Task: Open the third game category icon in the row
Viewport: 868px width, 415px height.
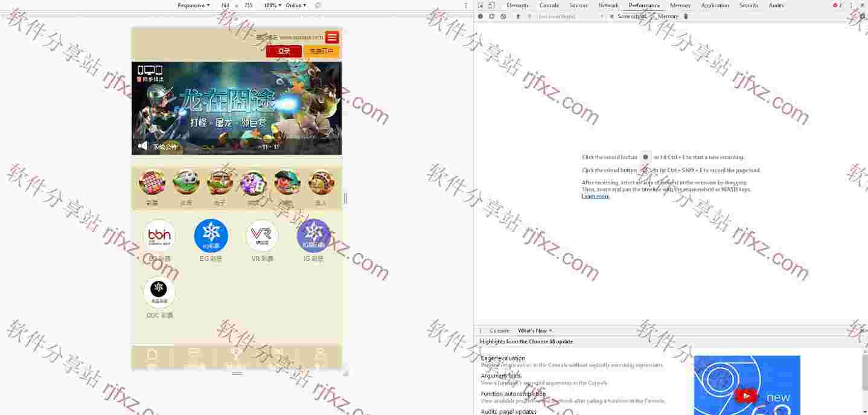Action: [x=220, y=182]
